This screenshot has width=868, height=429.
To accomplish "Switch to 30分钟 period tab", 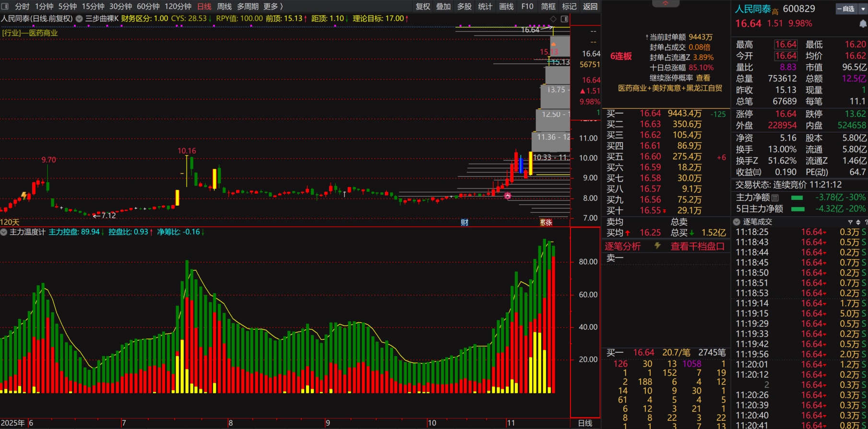I will [120, 6].
